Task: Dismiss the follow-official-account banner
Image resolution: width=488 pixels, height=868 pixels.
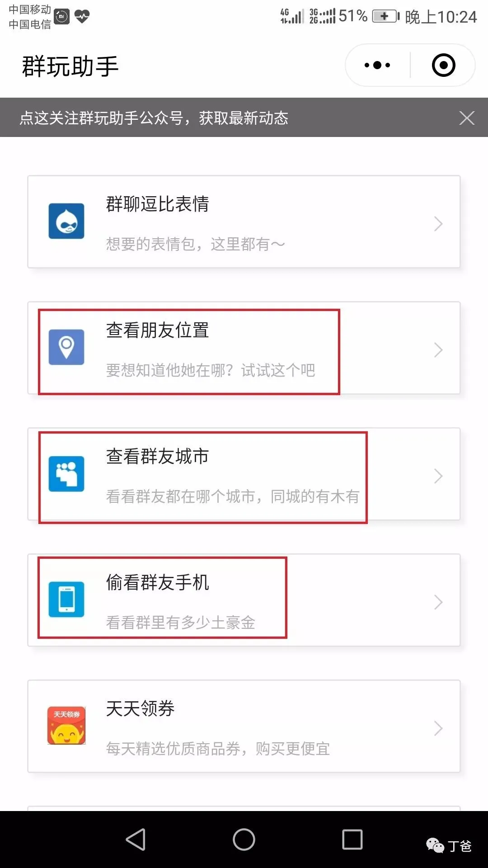Action: [x=467, y=118]
